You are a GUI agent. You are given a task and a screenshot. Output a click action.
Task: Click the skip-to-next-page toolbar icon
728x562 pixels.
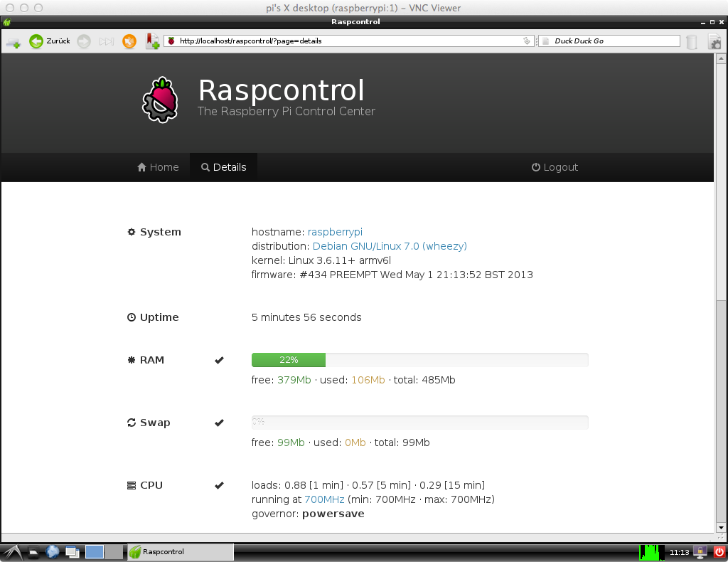107,41
